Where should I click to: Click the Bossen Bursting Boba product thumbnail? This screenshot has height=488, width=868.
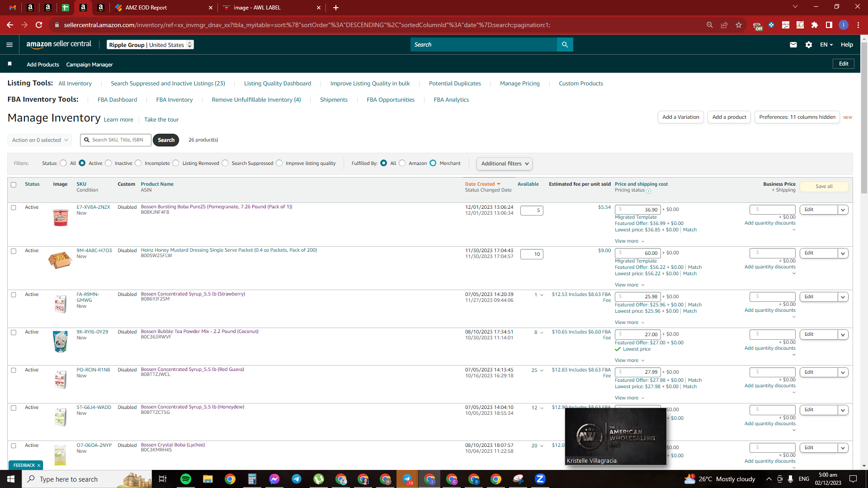point(60,217)
